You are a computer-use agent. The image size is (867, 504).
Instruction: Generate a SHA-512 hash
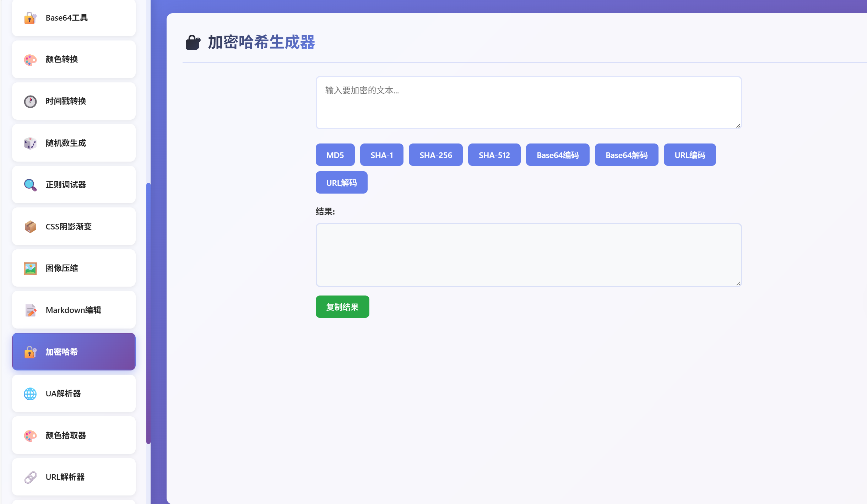click(494, 155)
